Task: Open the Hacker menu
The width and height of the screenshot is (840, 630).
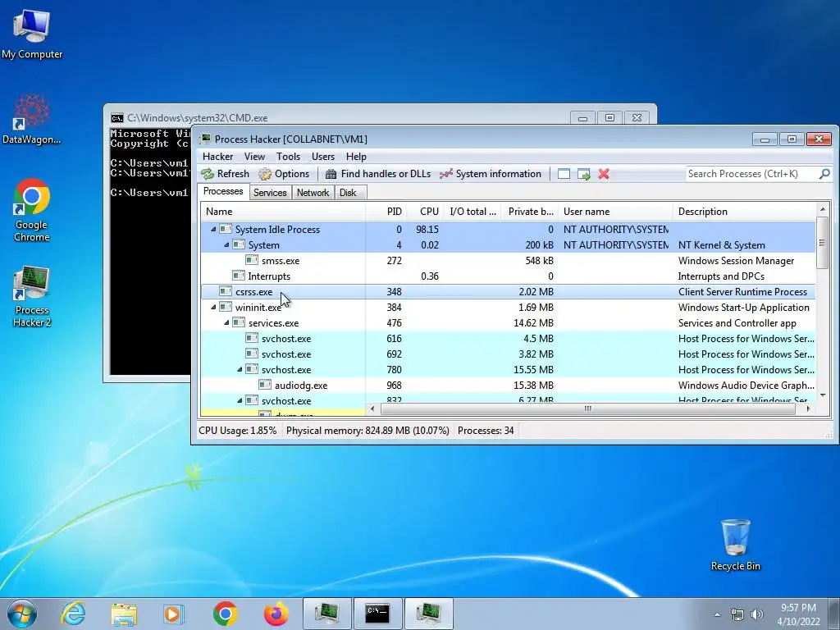Action: (217, 157)
